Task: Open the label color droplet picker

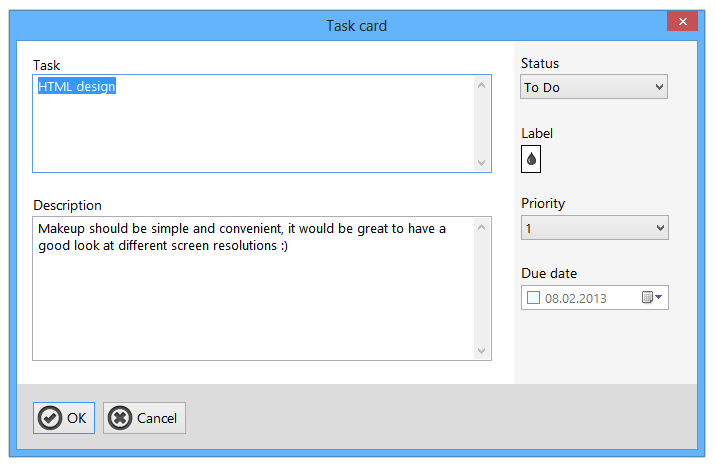Action: [x=531, y=159]
